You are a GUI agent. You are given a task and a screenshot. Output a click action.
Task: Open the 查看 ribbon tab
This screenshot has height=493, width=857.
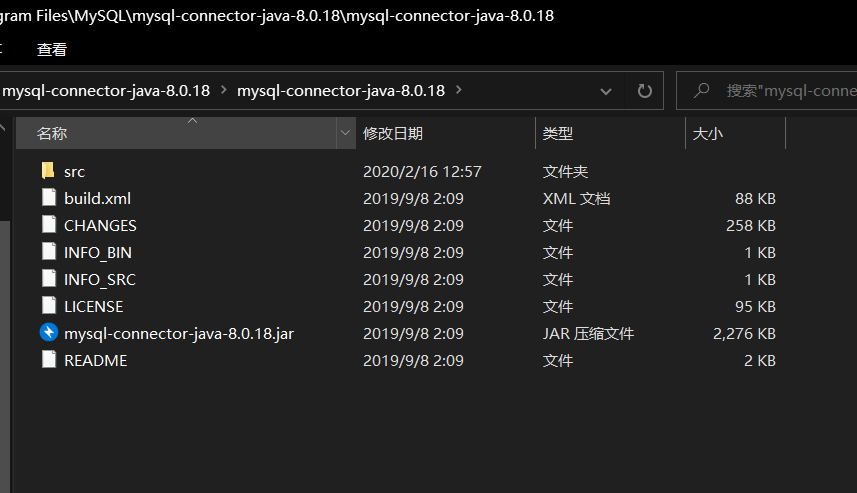52,50
